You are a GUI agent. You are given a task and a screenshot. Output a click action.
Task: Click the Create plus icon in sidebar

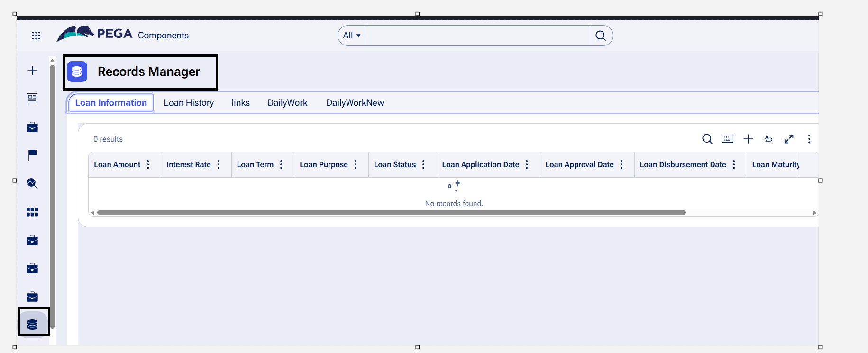click(x=32, y=71)
